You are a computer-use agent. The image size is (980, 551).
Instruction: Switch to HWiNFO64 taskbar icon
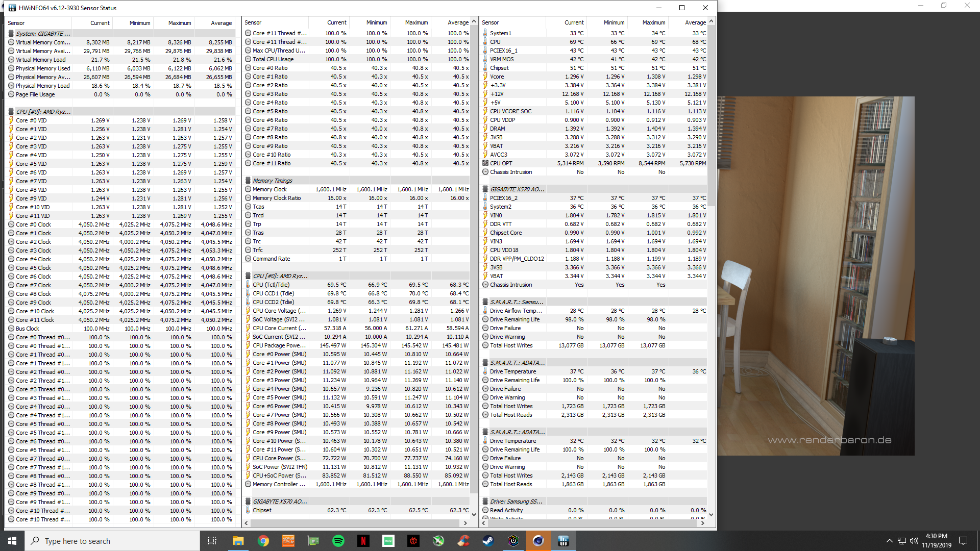point(563,541)
